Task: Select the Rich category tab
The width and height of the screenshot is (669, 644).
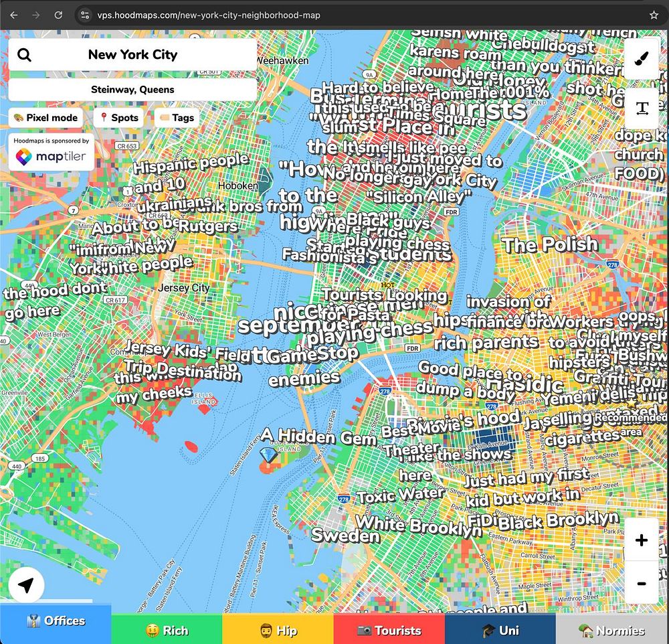Action: point(167,631)
